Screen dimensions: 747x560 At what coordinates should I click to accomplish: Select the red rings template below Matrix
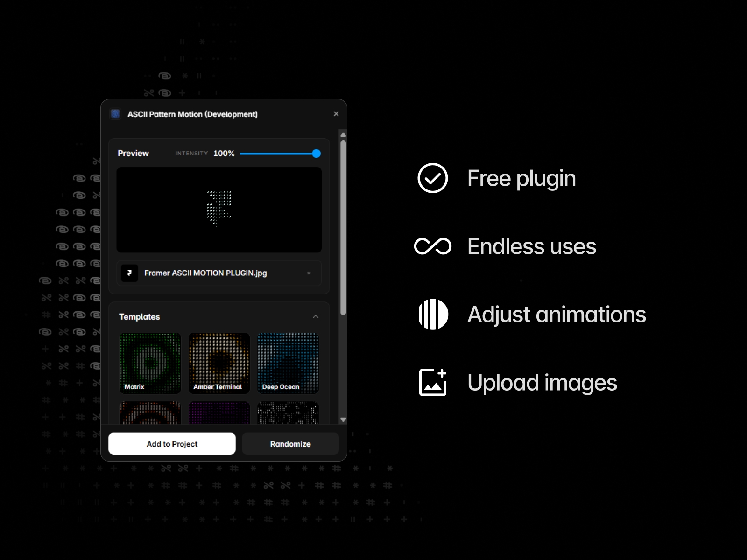coord(150,413)
